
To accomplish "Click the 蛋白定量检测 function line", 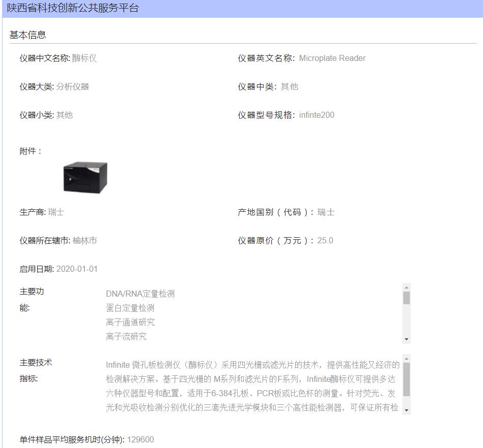I will click(x=130, y=308).
